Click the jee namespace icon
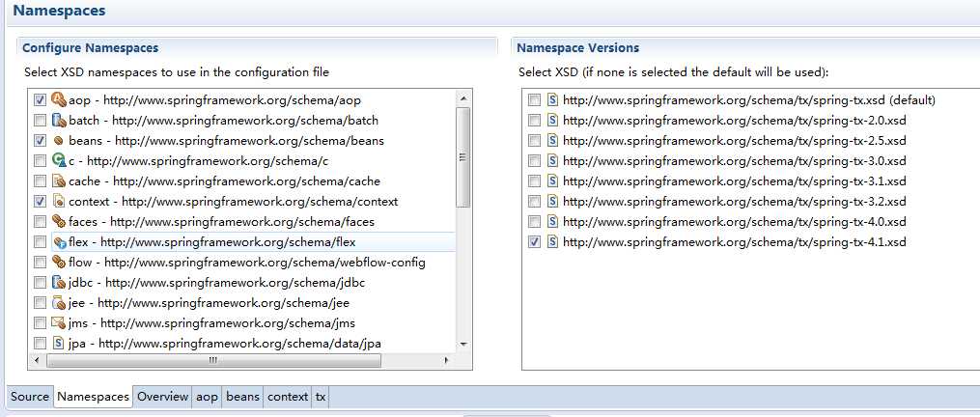Image resolution: width=980 pixels, height=417 pixels. click(x=59, y=302)
